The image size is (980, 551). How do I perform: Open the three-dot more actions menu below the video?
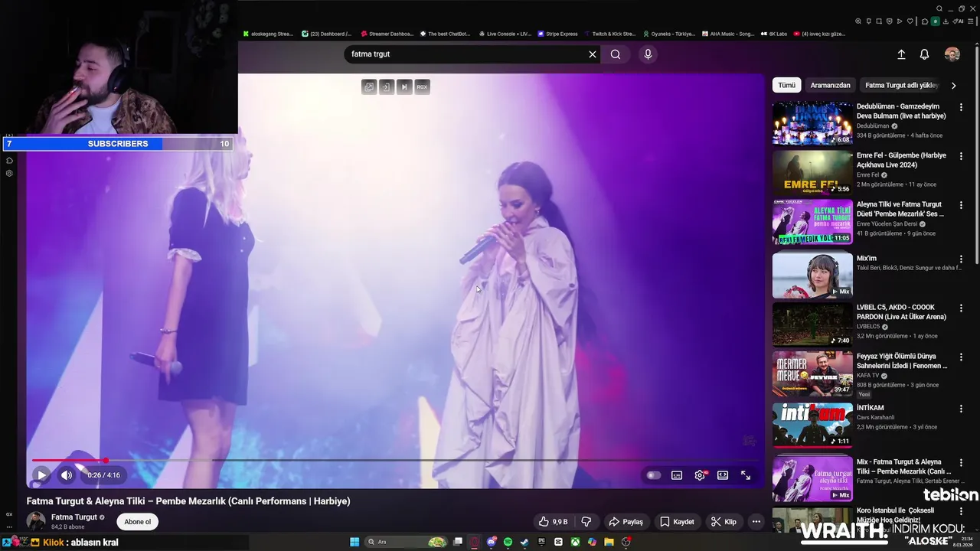tap(756, 522)
